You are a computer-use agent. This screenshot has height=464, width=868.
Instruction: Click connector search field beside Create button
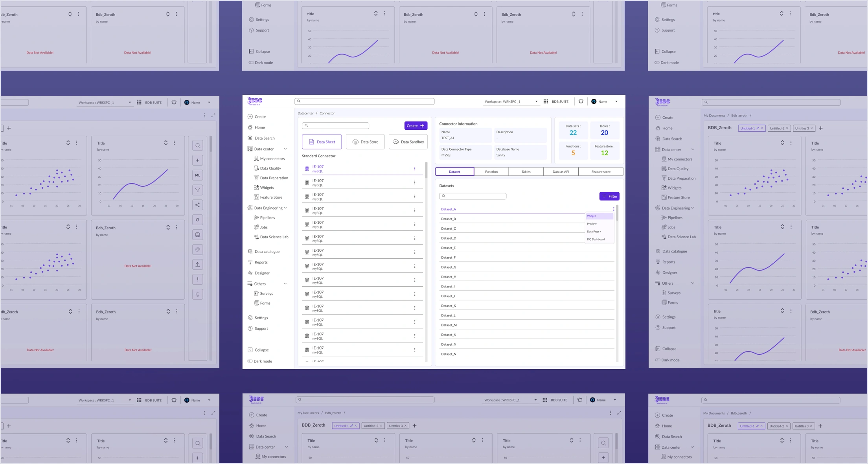pos(335,126)
